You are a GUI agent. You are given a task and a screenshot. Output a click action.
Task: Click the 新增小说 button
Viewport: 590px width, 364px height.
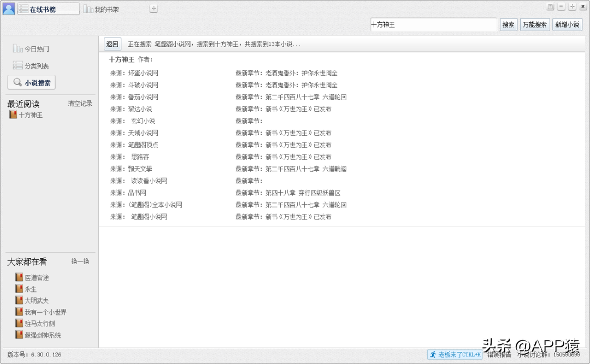tap(568, 25)
